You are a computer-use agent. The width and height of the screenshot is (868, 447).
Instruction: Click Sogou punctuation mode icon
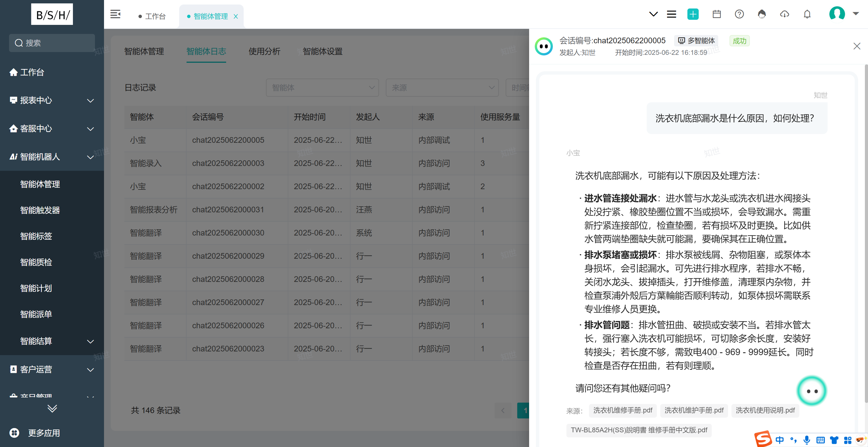(x=793, y=440)
